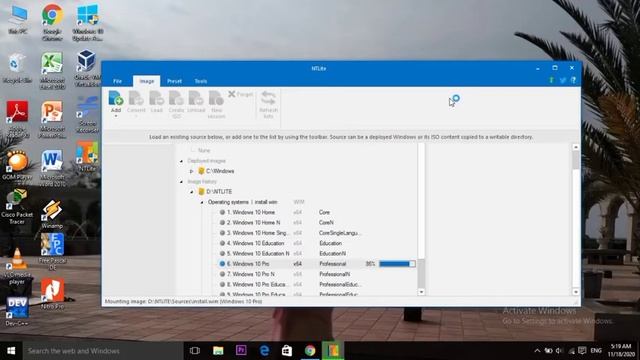The width and height of the screenshot is (640, 360).
Task: Click the 86% mounting progress bar
Action: (397, 264)
